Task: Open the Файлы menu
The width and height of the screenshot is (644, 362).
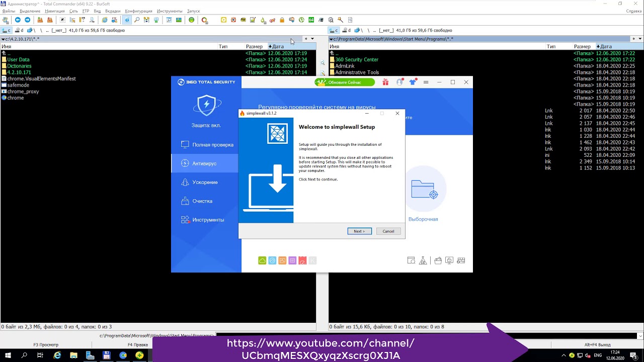Action: point(9,11)
